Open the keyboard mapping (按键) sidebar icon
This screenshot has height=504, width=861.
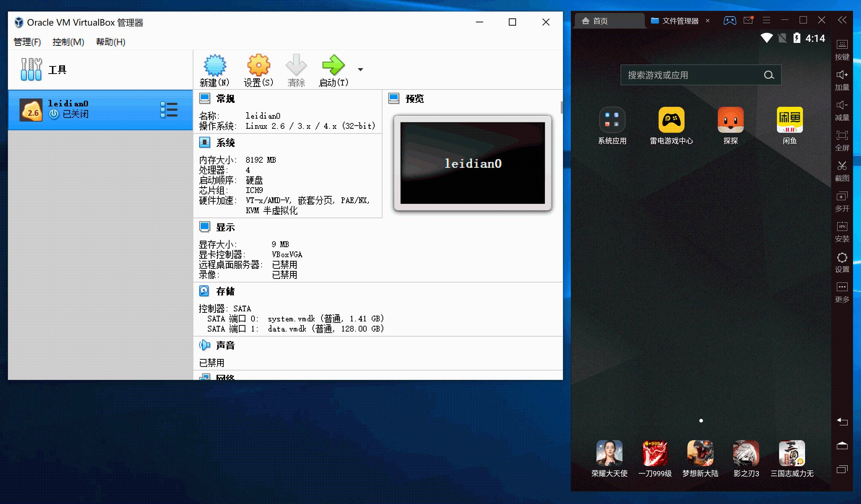point(842,45)
